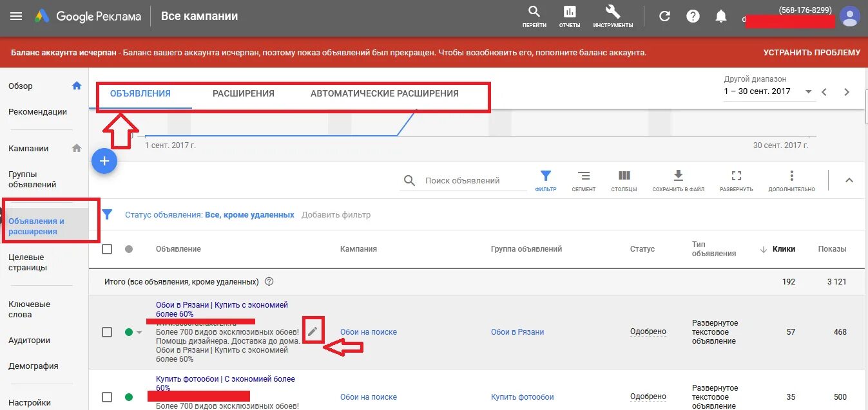This screenshot has width=868, height=410.
Task: Click the Добавить фильтр link
Action: [336, 215]
